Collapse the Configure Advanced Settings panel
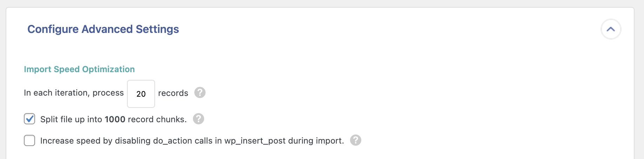The width and height of the screenshot is (644, 159). click(611, 29)
